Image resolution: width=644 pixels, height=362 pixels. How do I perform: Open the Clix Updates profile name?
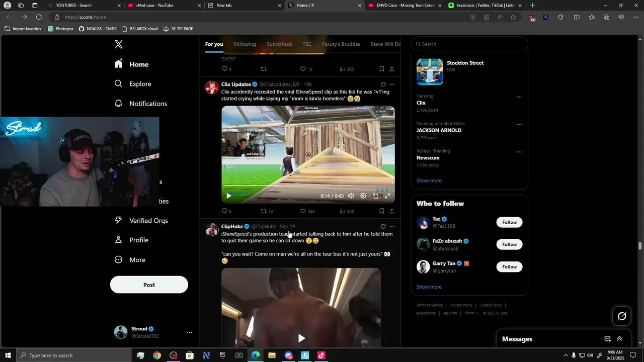[x=236, y=84]
